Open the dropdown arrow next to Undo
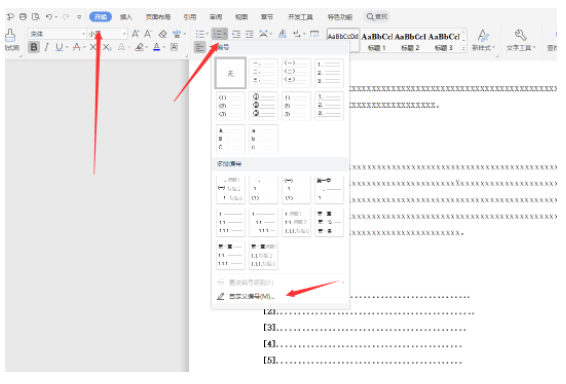 point(56,17)
